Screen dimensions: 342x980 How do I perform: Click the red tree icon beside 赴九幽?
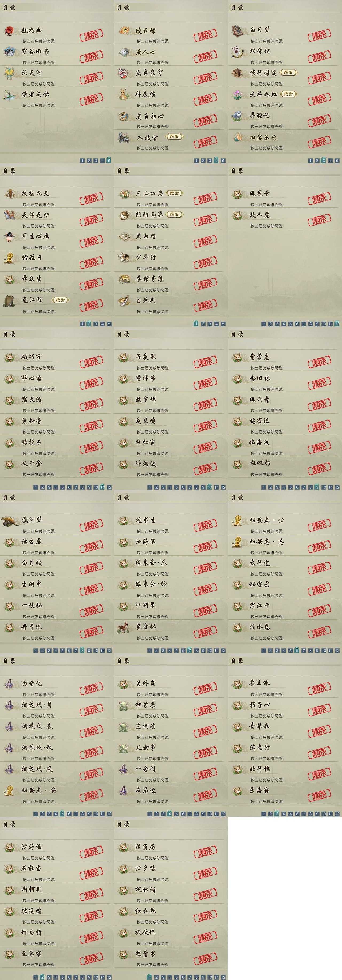(9, 31)
